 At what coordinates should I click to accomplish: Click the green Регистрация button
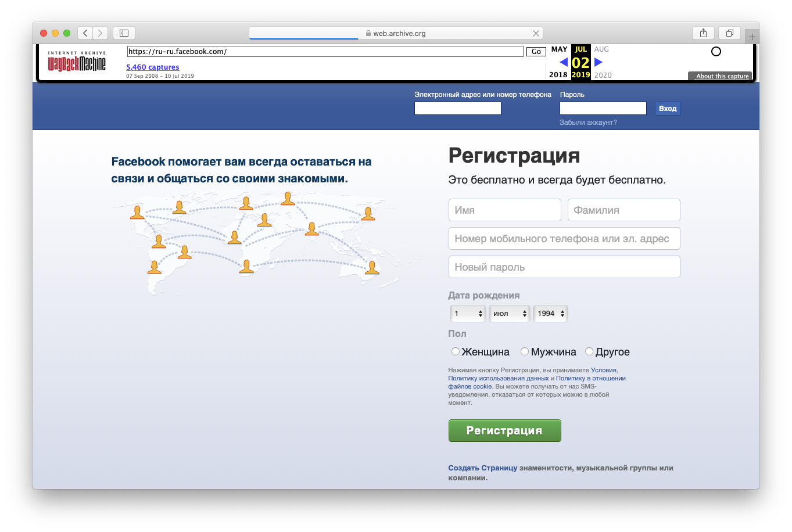click(x=504, y=431)
